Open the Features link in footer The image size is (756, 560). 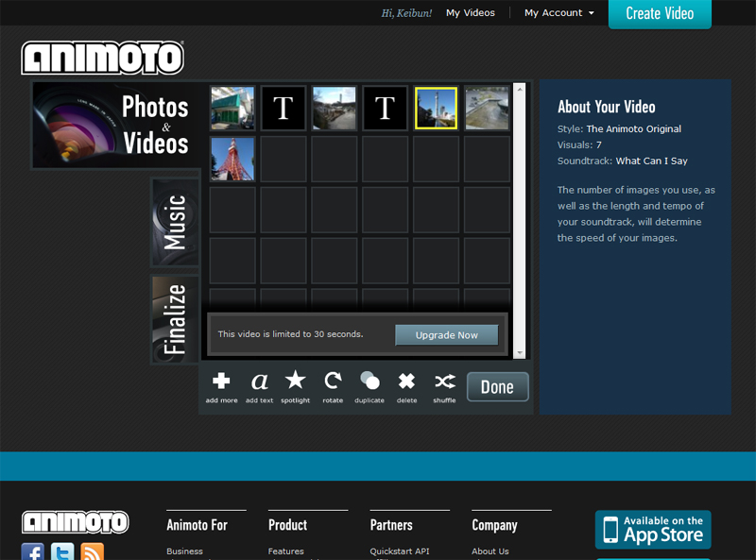coord(286,551)
